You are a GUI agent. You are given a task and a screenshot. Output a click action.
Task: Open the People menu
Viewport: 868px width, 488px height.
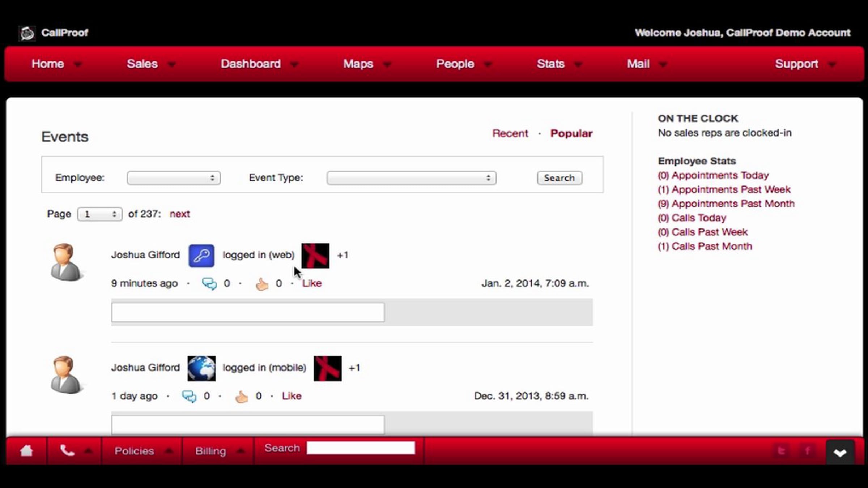[x=464, y=64]
